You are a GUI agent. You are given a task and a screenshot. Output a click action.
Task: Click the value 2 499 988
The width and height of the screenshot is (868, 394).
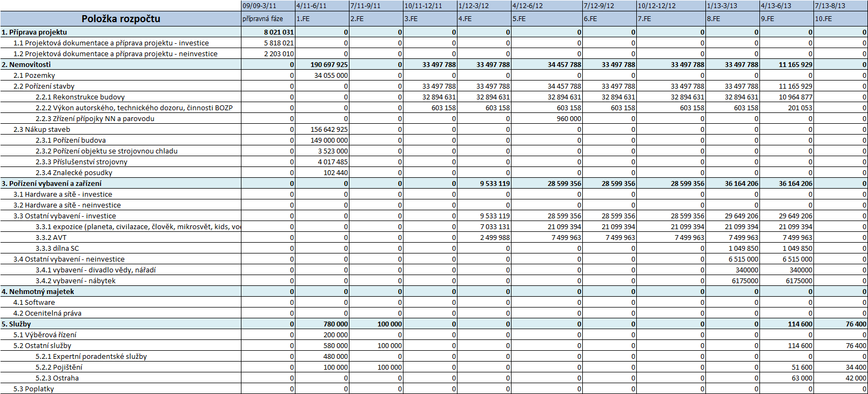[495, 237]
